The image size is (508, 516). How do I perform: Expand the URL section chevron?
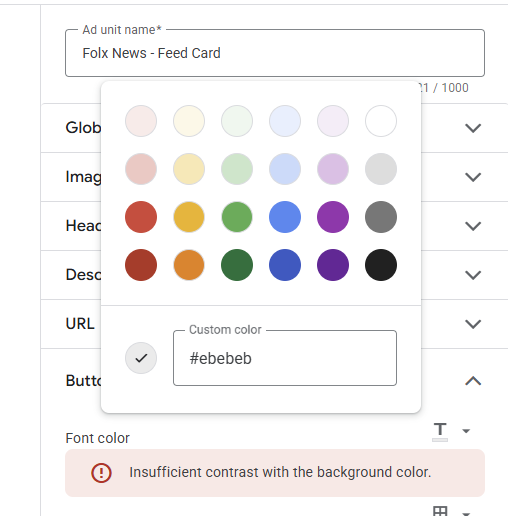click(473, 324)
